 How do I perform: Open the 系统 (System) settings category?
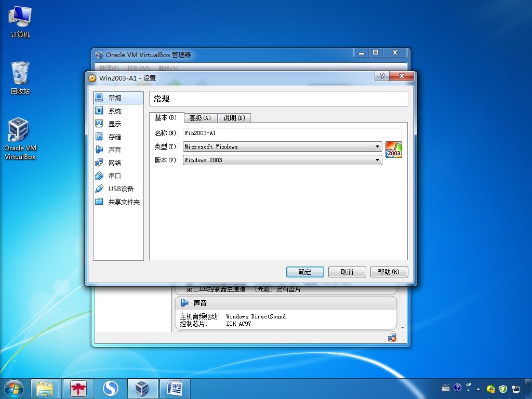coord(118,111)
